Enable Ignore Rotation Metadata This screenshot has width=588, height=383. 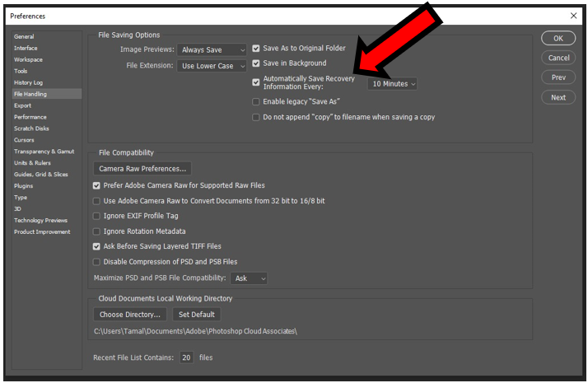[96, 231]
